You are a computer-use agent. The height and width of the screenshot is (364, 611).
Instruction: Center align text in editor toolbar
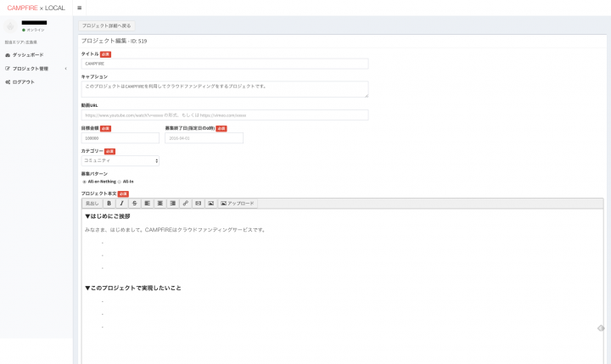[160, 204]
